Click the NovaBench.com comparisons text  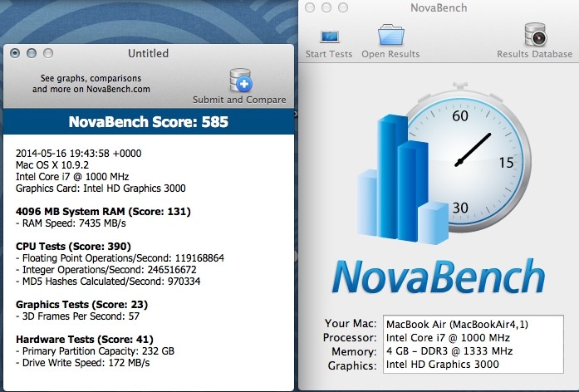pos(91,83)
